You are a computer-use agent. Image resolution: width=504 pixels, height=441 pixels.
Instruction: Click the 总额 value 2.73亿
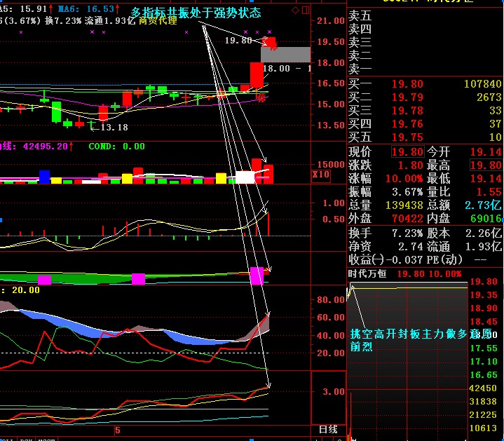tap(483, 205)
